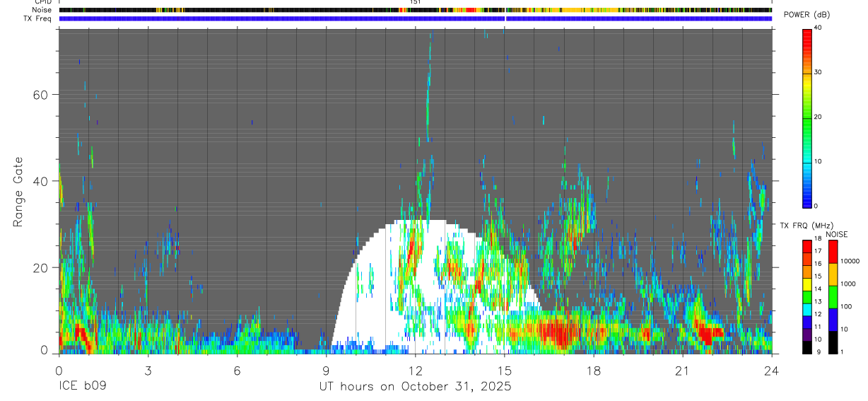Click the white gap in the TX Freq bar
The height and width of the screenshot is (401, 868).
(505, 18)
